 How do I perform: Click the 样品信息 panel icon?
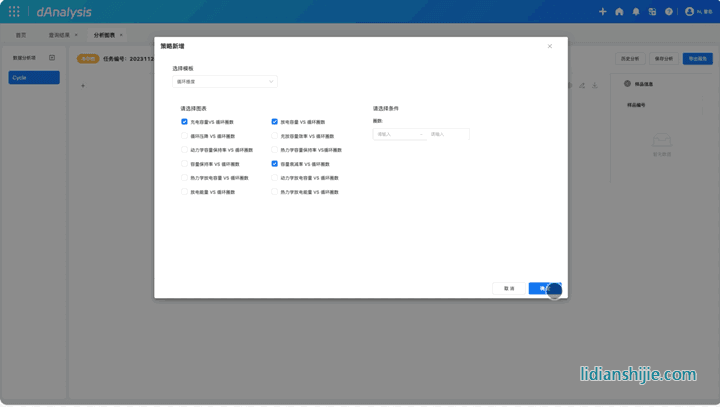point(627,84)
